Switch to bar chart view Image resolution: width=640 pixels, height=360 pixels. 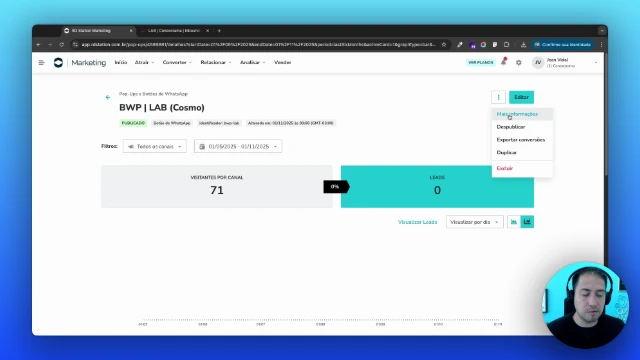(527, 222)
